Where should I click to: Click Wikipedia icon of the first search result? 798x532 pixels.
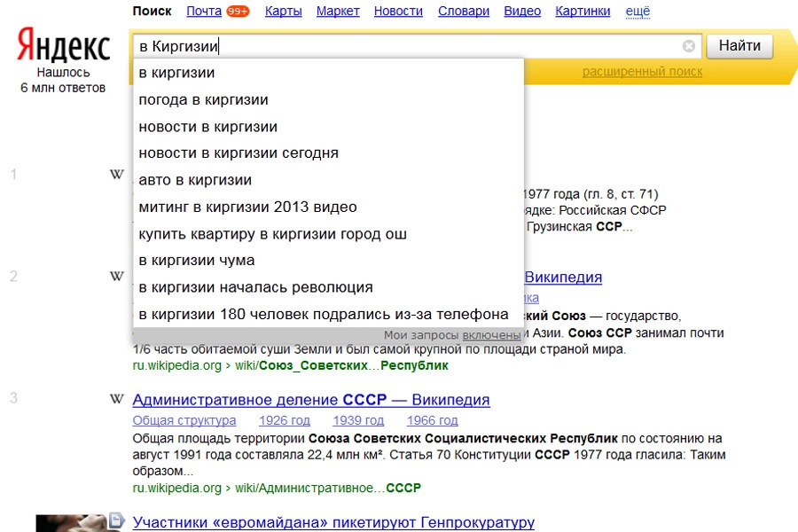(116, 175)
